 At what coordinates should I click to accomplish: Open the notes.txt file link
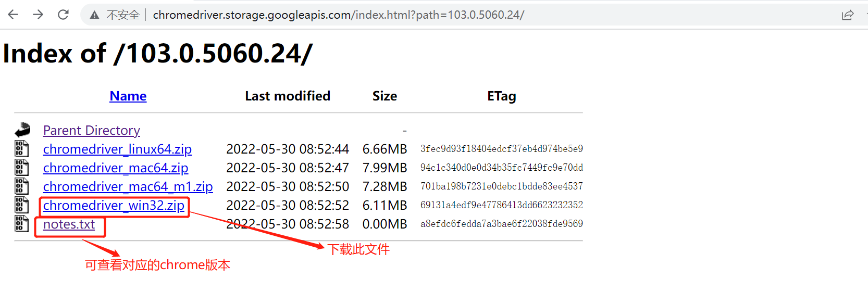coord(69,224)
